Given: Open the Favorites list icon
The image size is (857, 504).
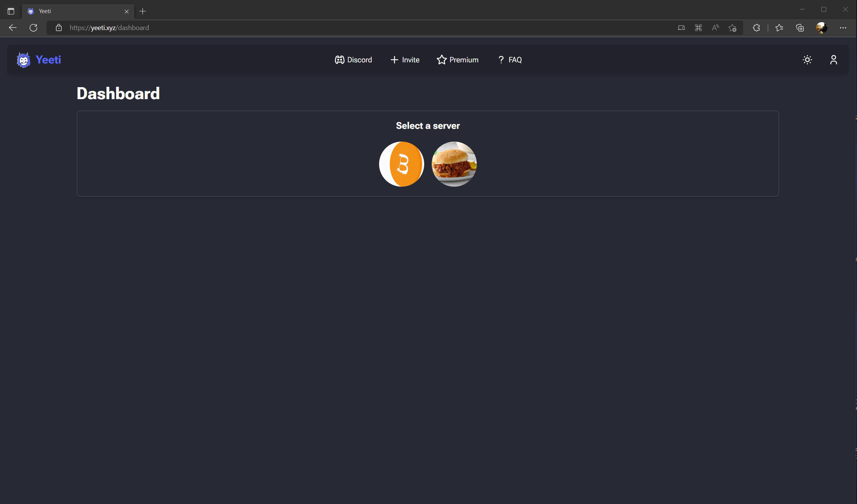Looking at the screenshot, I should (779, 28).
